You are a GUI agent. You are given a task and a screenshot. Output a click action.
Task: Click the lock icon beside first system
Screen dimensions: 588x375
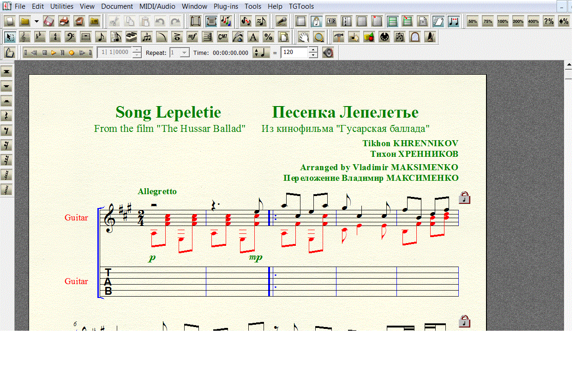pyautogui.click(x=465, y=198)
